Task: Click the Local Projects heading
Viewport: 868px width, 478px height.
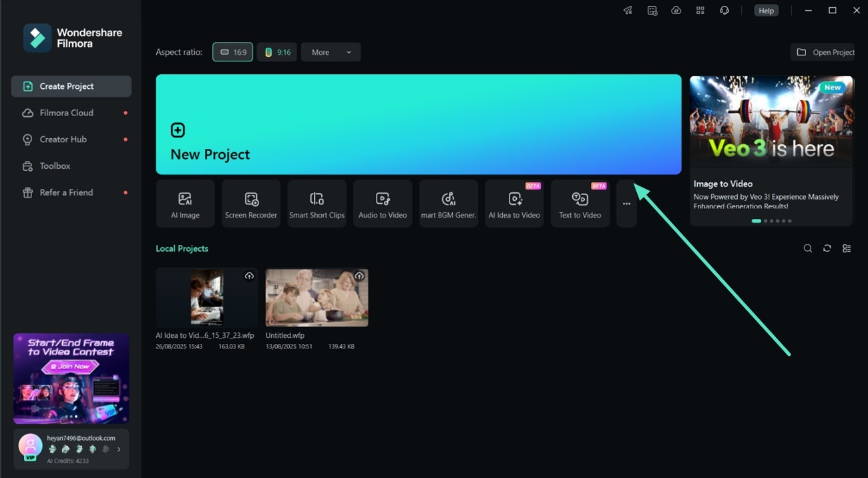Action: point(182,248)
